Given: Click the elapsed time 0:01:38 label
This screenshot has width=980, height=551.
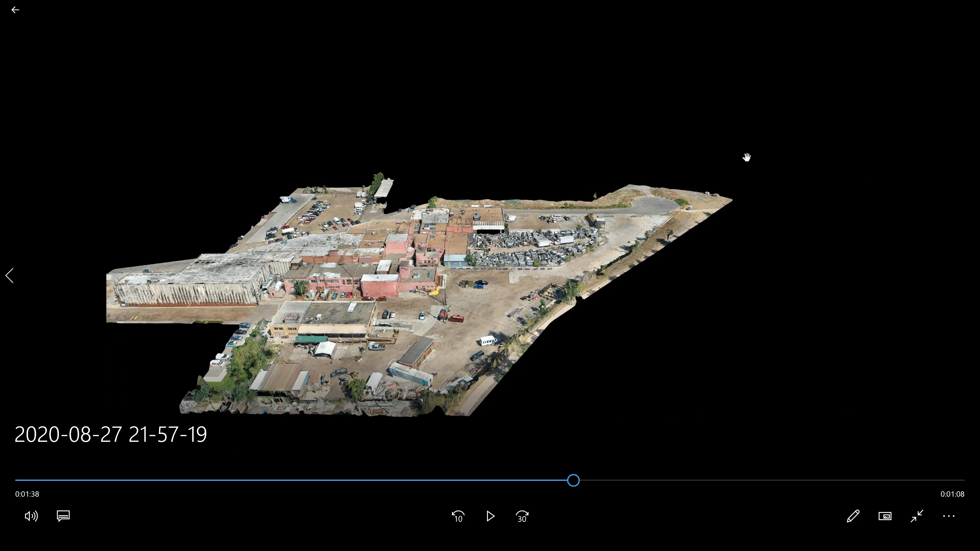Looking at the screenshot, I should (x=27, y=494).
